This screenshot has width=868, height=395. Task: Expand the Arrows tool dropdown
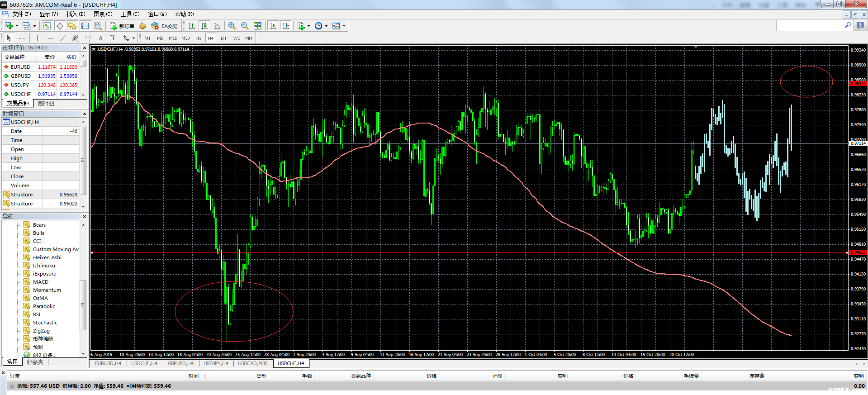click(133, 38)
